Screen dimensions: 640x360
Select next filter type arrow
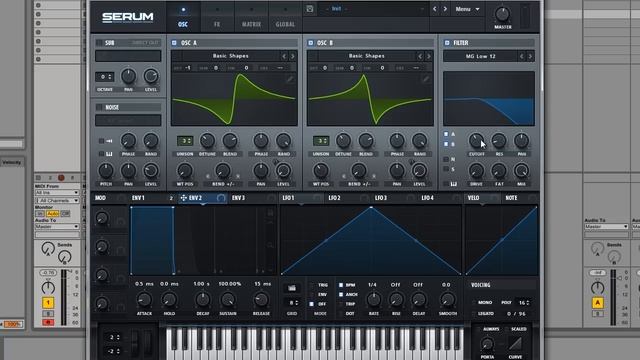tap(530, 56)
